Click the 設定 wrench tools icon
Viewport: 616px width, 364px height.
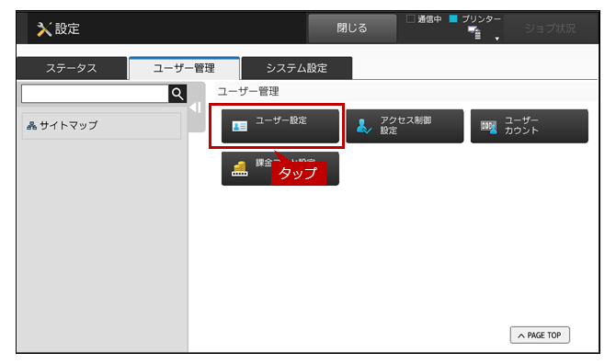[x=44, y=29]
